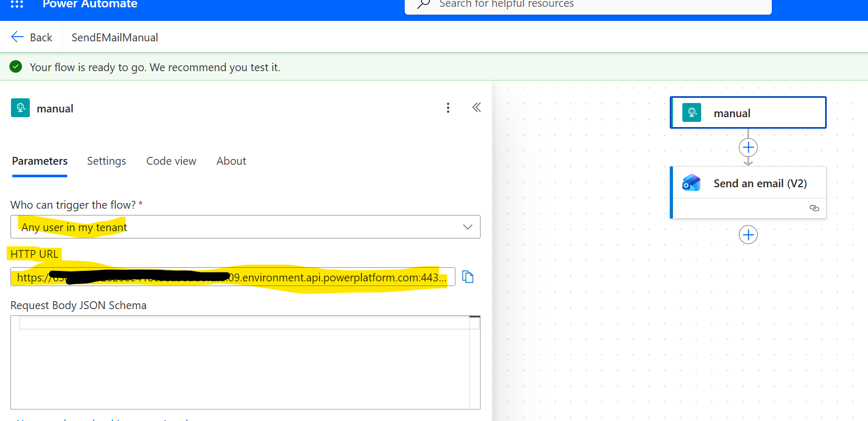Viewport: 868px width, 421px height.
Task: Insert step between manual and Send email
Action: [x=748, y=147]
